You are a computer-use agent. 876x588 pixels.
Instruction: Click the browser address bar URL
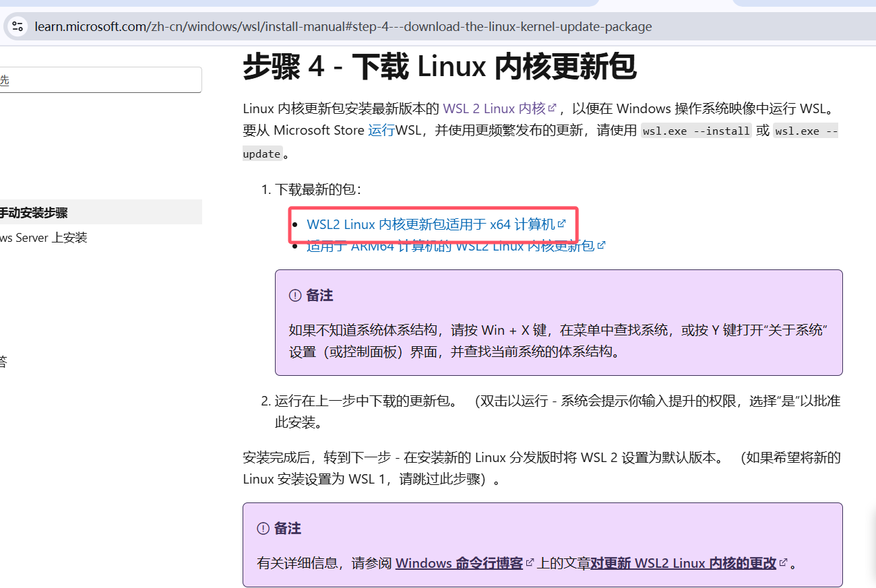coord(344,27)
